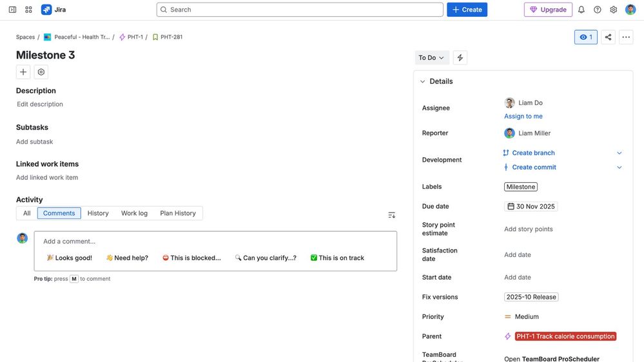Click the Medium priority icon
This screenshot has height=362, width=644.
point(507,316)
